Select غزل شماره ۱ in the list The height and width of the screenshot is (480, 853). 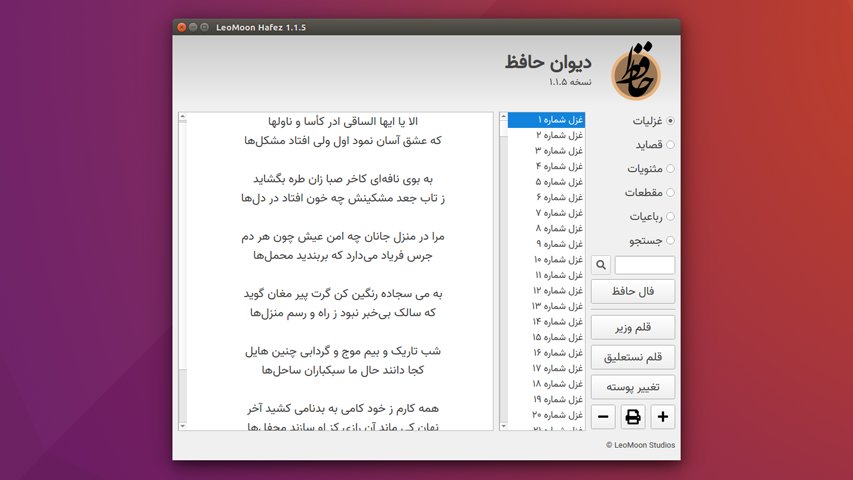[x=546, y=120]
